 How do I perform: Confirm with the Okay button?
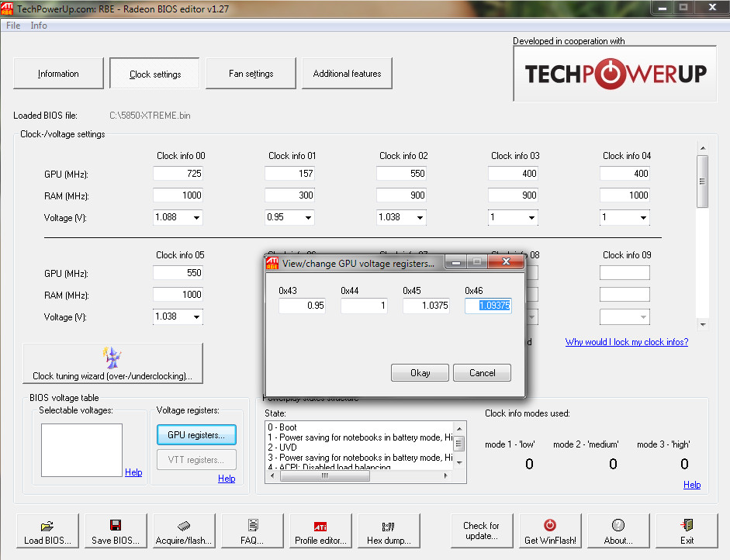tap(420, 373)
